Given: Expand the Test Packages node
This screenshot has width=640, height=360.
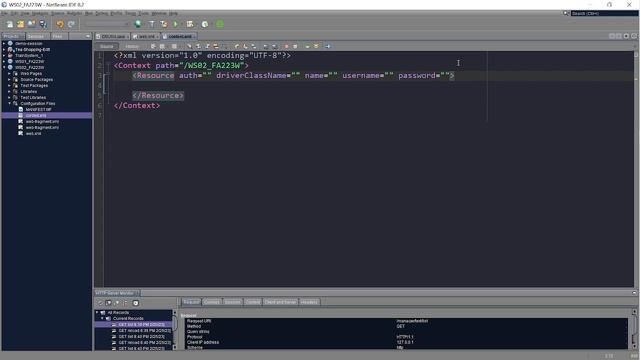Looking at the screenshot, I should coord(9,86).
